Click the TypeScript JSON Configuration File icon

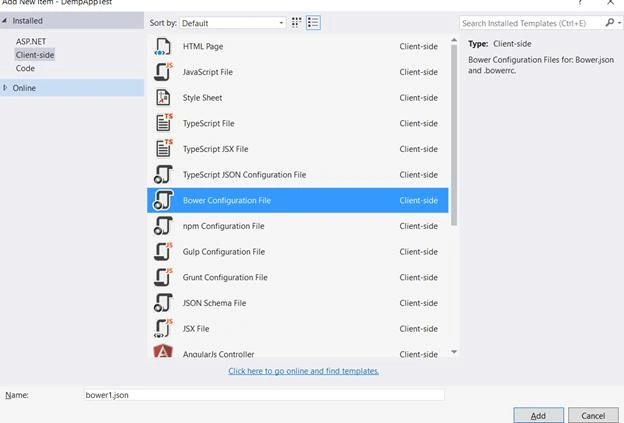coord(163,174)
